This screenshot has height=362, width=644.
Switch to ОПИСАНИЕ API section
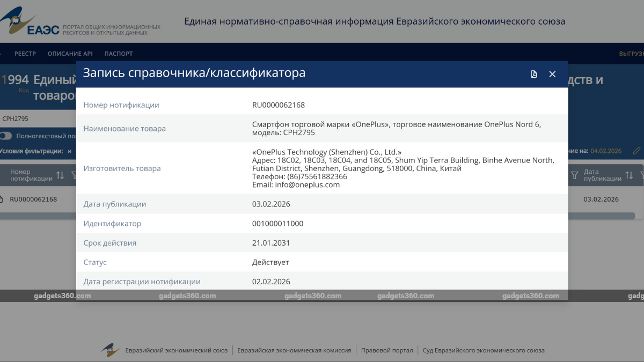(x=70, y=54)
